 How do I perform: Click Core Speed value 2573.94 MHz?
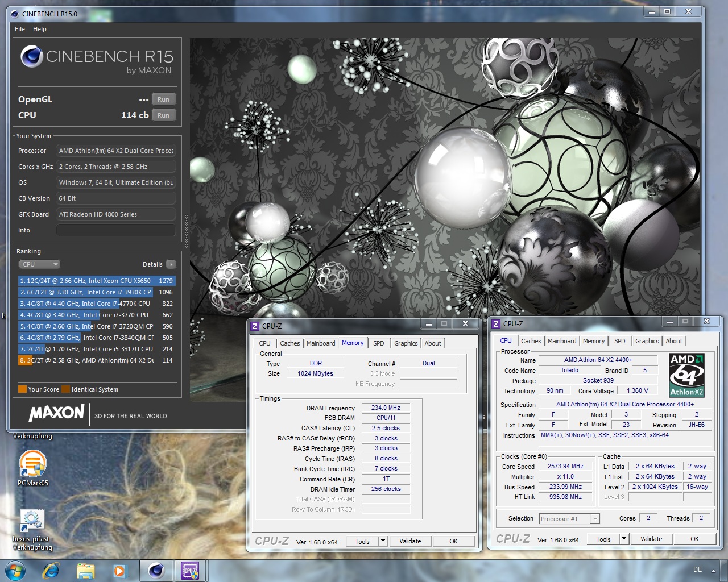point(565,466)
